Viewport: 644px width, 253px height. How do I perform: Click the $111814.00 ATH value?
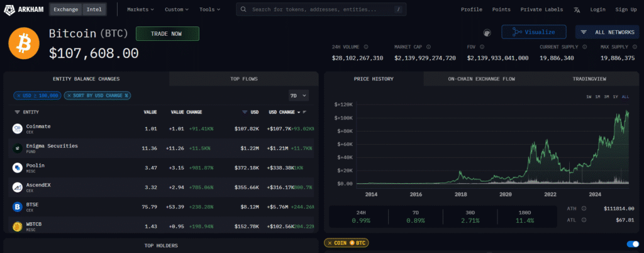pos(619,209)
